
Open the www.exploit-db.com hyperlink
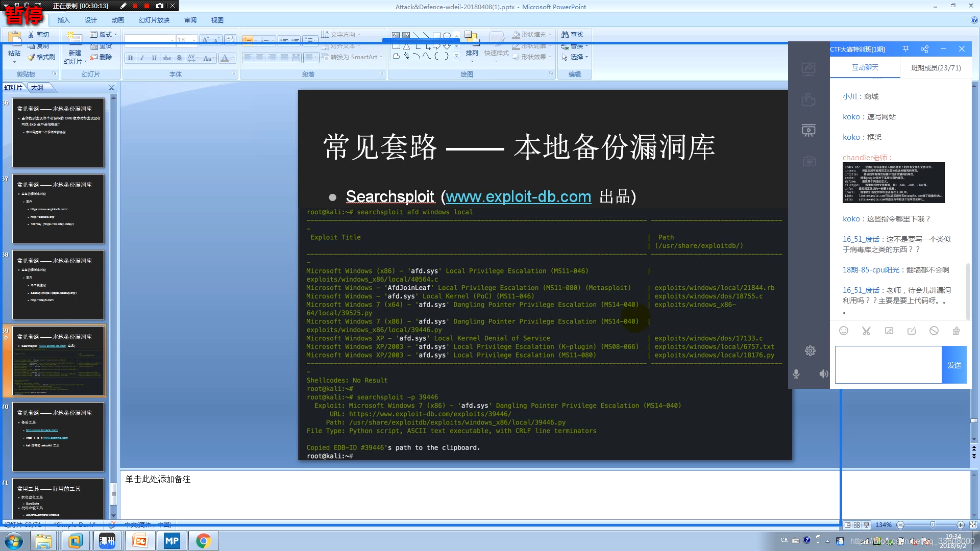click(x=518, y=196)
